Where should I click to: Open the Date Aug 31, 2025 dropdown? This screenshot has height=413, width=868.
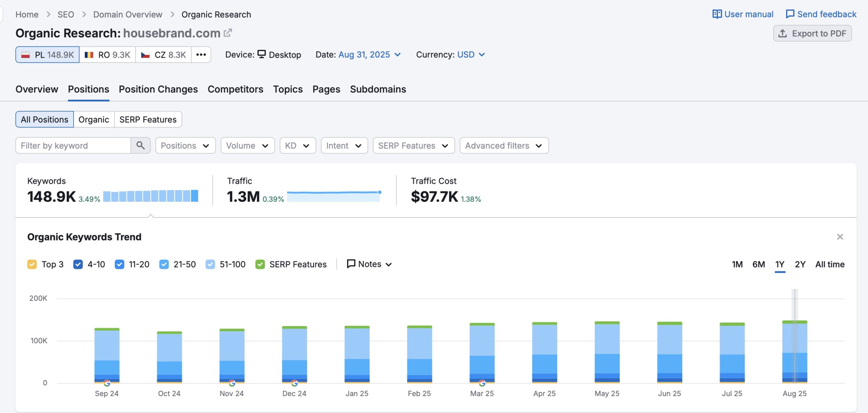370,55
